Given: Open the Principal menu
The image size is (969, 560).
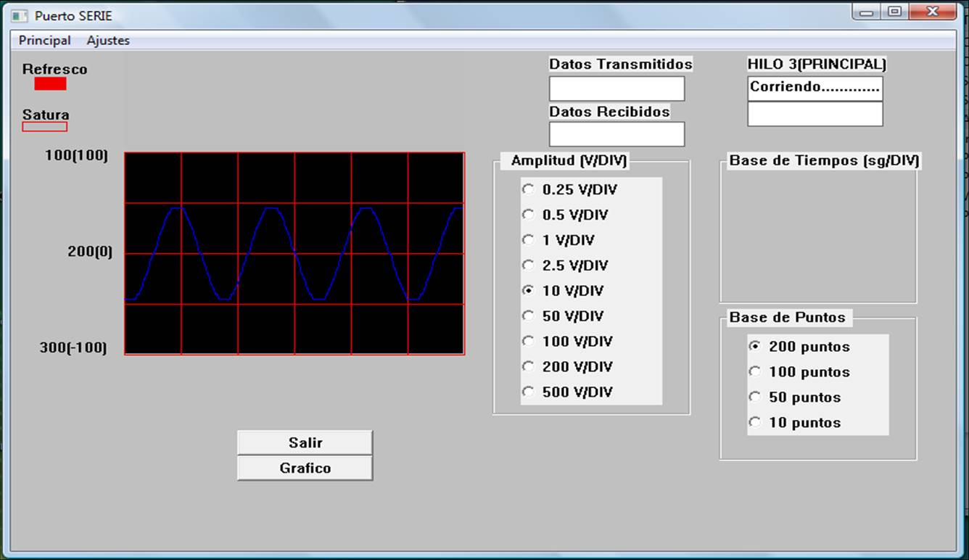Looking at the screenshot, I should [x=45, y=41].
